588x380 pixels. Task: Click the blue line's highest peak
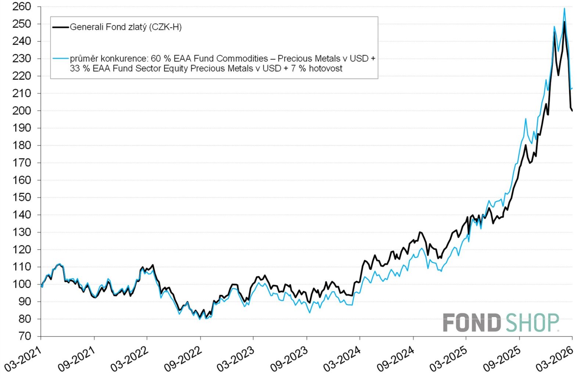click(x=564, y=8)
